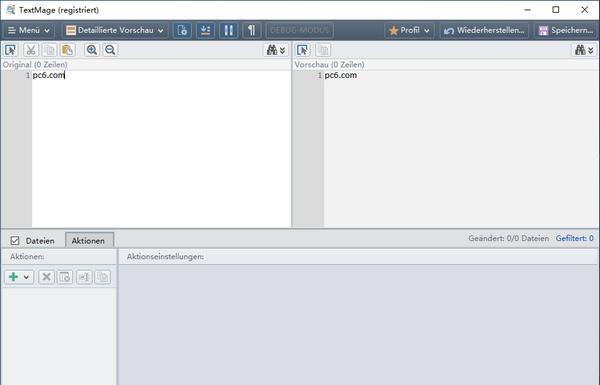Click the 'Aktionseinstellungen:' header
The width and height of the screenshot is (600, 385).
[x=165, y=257]
